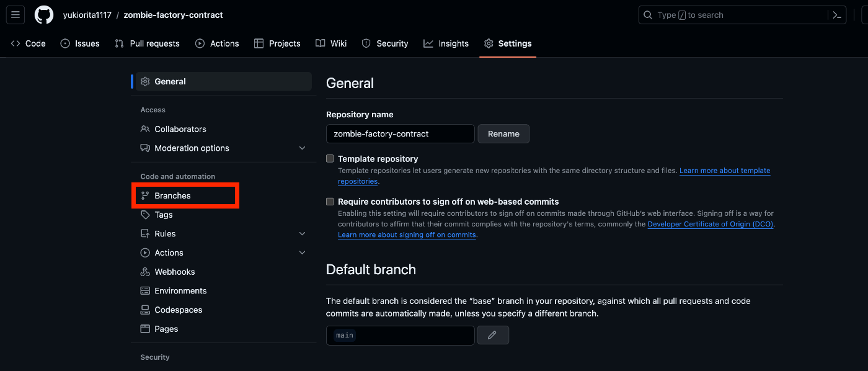Screen dimensions: 868x371
Task: Click the Rename button
Action: (503, 134)
